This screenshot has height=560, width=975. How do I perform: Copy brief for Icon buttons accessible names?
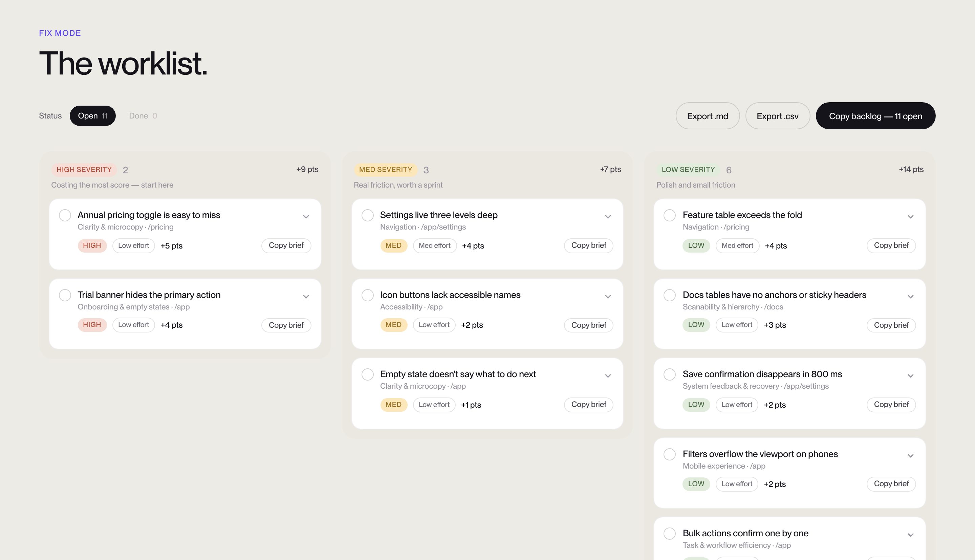[x=589, y=325]
